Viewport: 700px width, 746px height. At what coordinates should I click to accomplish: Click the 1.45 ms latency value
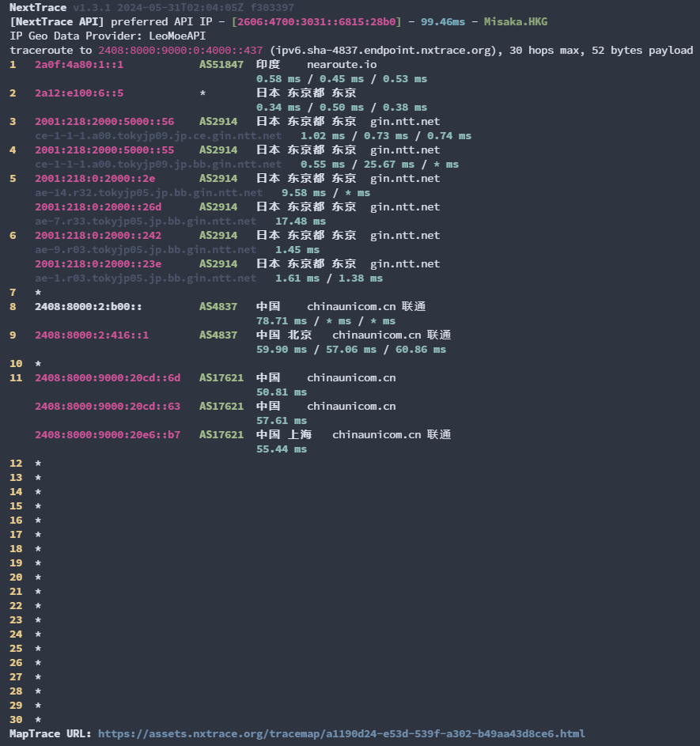coord(297,250)
